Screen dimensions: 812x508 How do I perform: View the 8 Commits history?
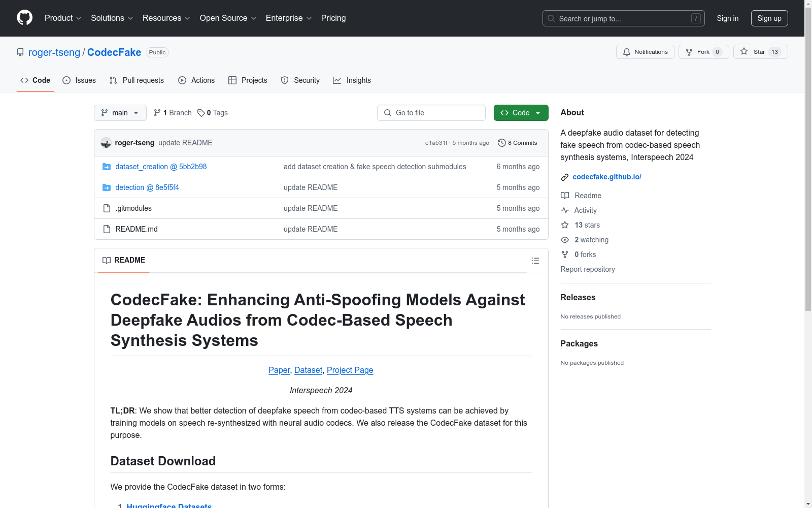(x=518, y=143)
